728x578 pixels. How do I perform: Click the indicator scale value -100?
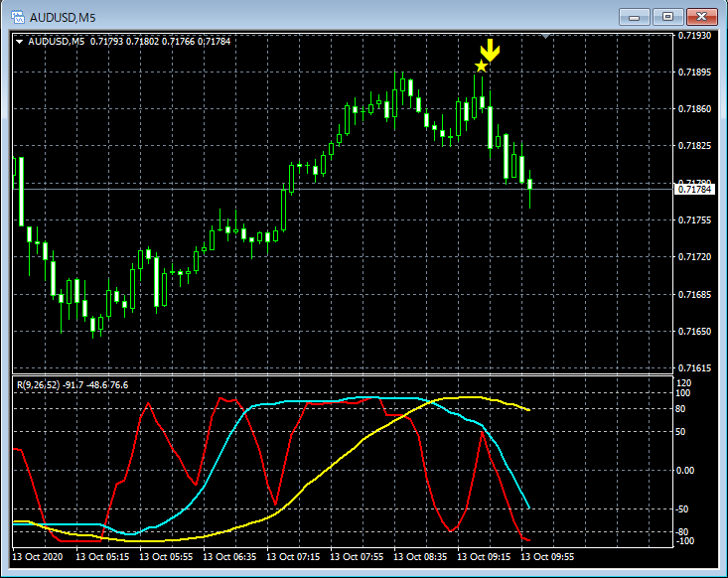pyautogui.click(x=685, y=541)
